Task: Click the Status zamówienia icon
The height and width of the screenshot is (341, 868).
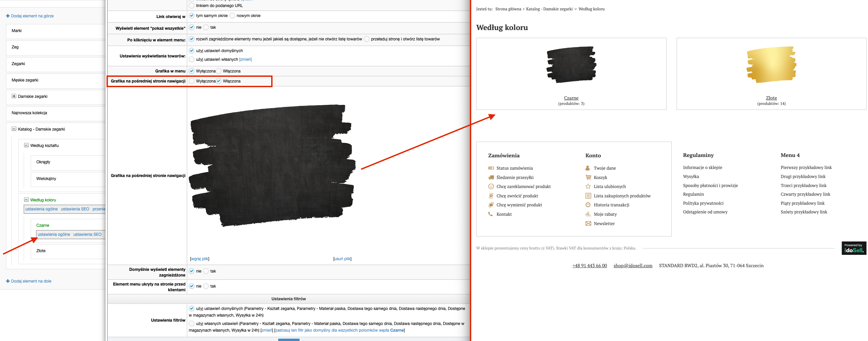Action: (491, 168)
